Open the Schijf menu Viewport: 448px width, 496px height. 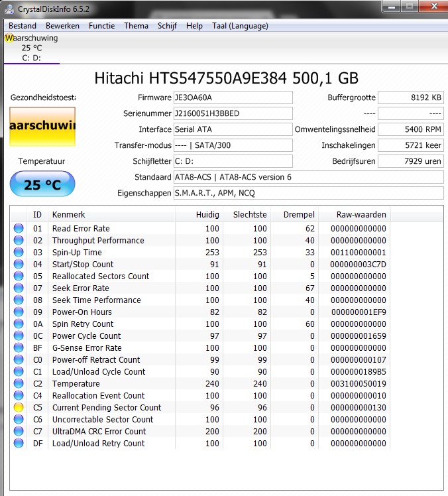167,26
